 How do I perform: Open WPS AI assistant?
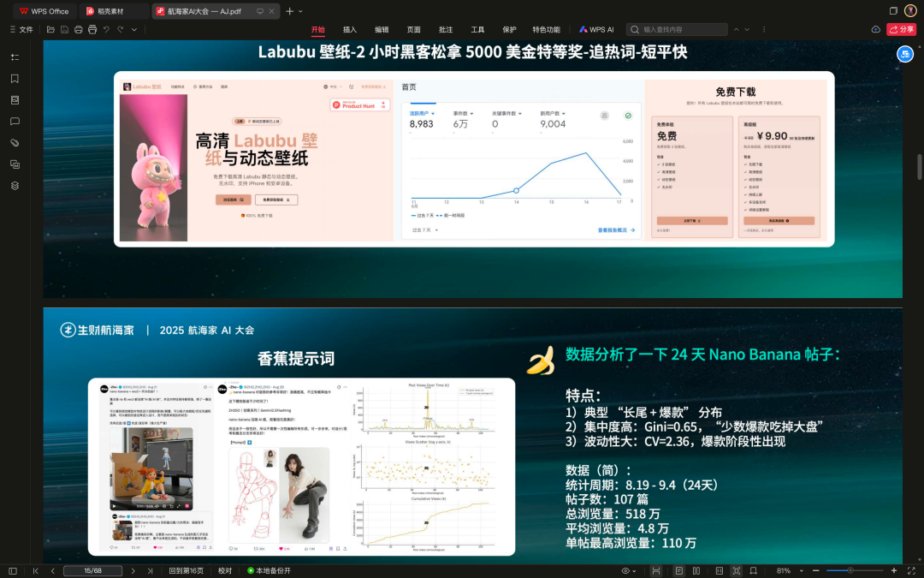coord(596,29)
